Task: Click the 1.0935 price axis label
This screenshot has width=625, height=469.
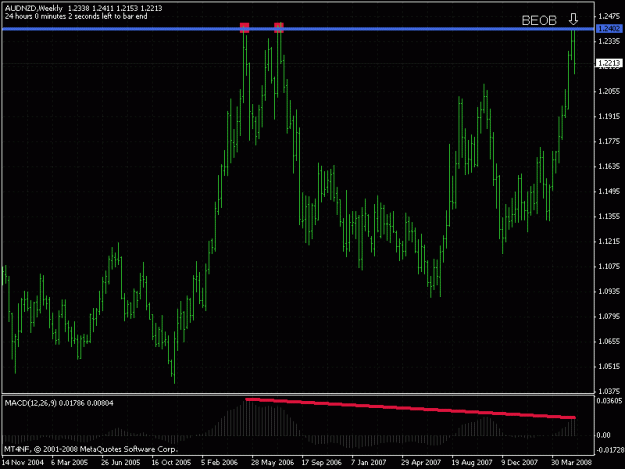Action: coord(609,291)
